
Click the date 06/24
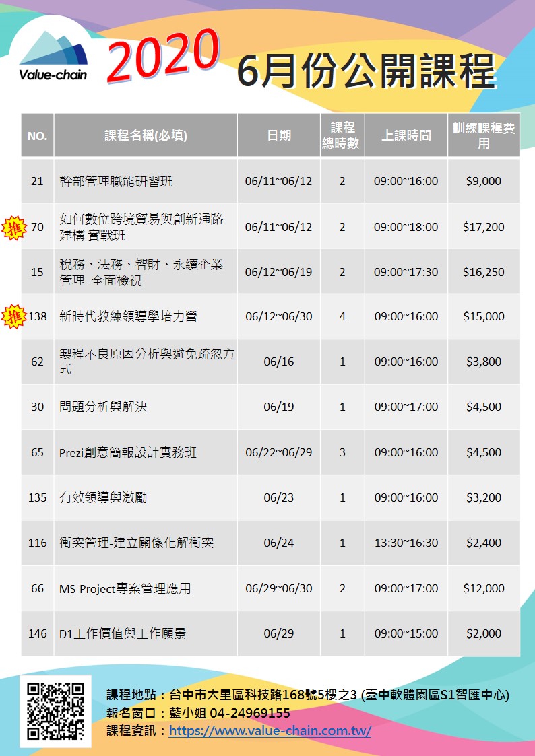click(x=278, y=543)
